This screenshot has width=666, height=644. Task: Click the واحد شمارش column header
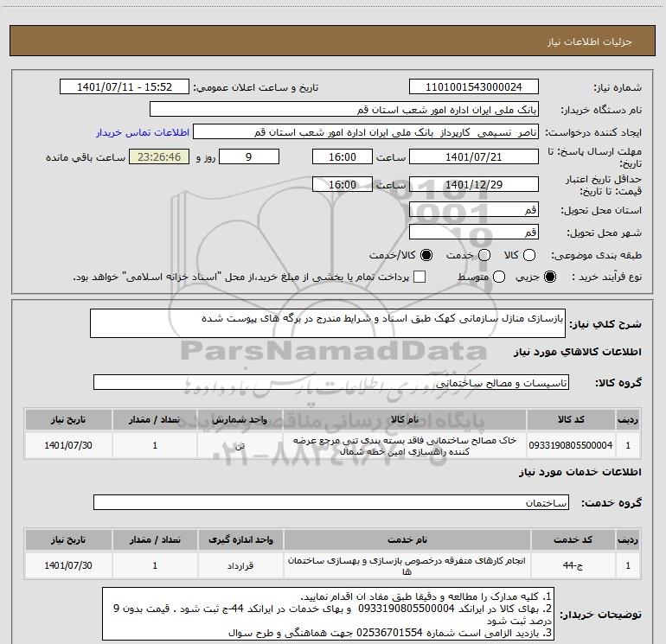(240, 420)
